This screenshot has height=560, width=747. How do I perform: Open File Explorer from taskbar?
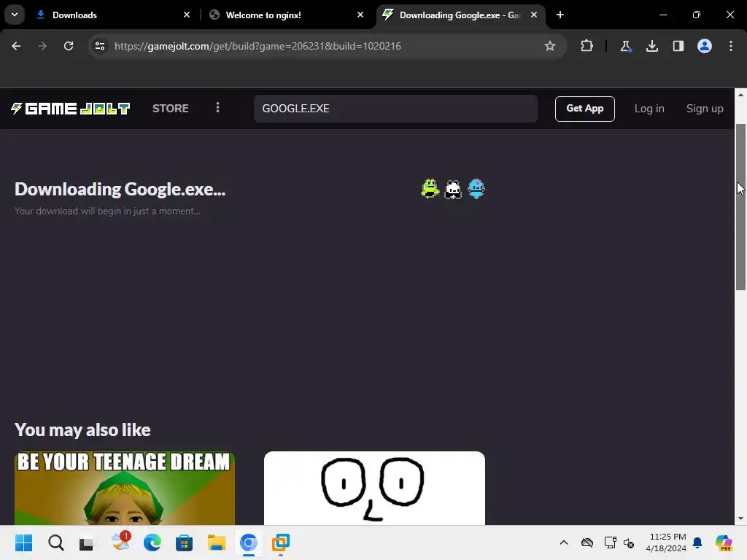point(216,542)
